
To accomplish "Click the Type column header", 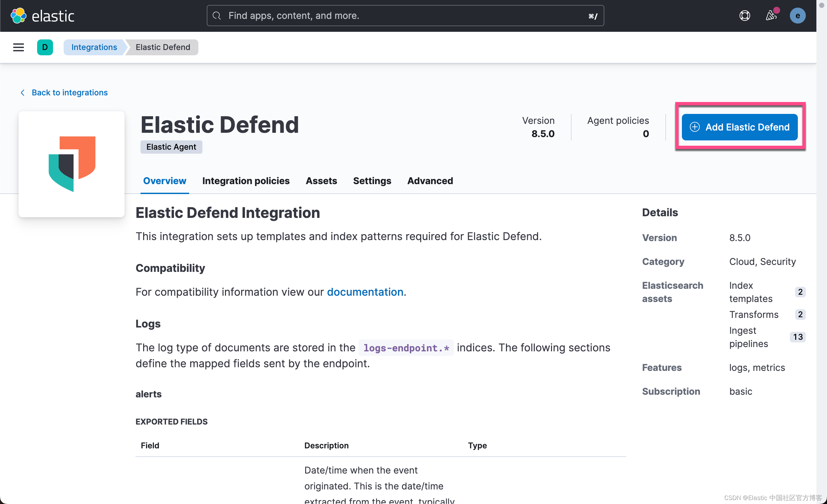I will tap(477, 446).
